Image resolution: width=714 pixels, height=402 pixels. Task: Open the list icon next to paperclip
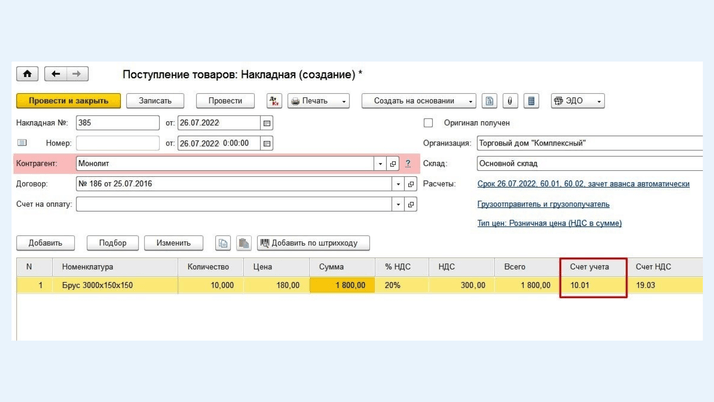click(531, 101)
